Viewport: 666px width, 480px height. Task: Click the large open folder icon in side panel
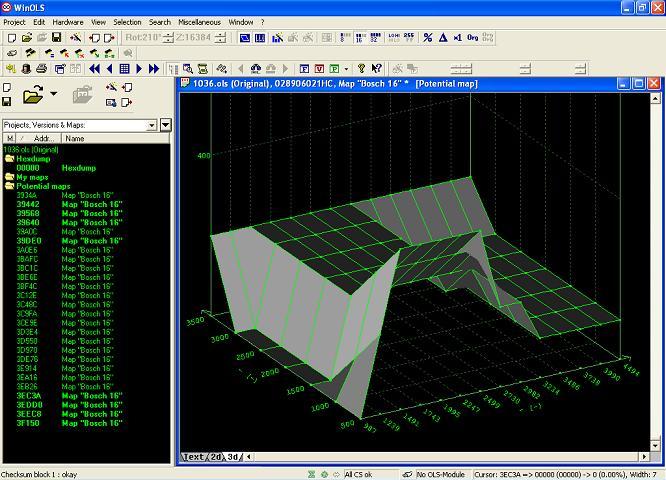33,94
